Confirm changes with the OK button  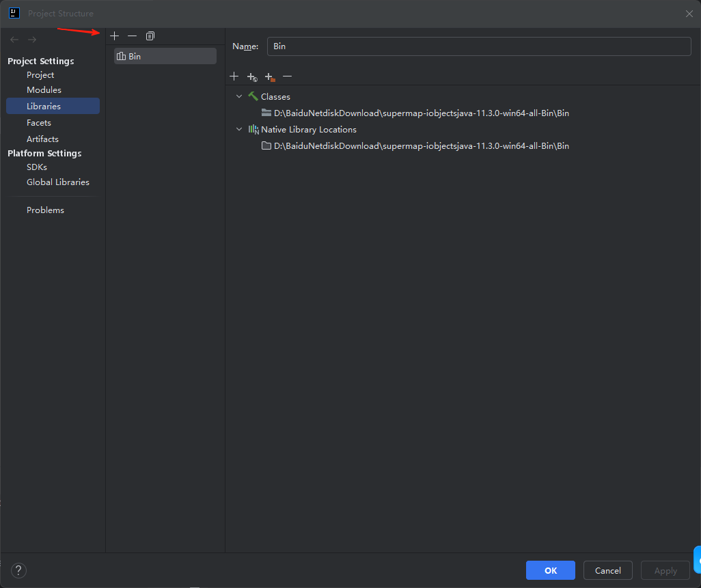tap(550, 570)
